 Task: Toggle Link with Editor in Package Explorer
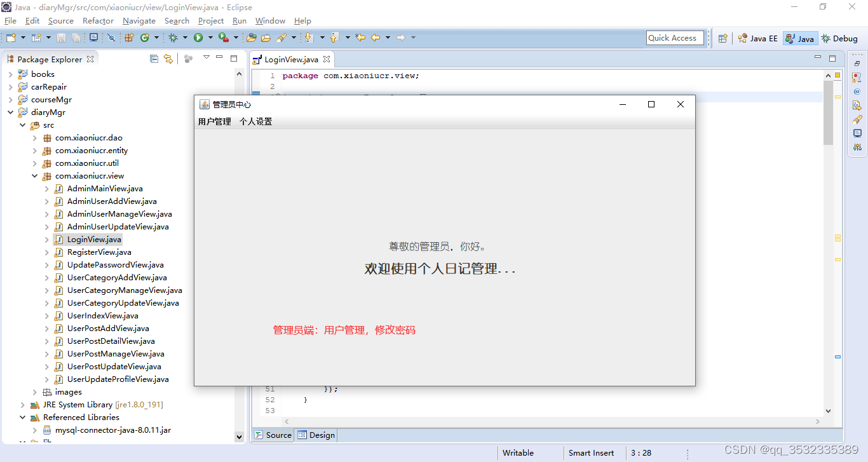pyautogui.click(x=168, y=59)
